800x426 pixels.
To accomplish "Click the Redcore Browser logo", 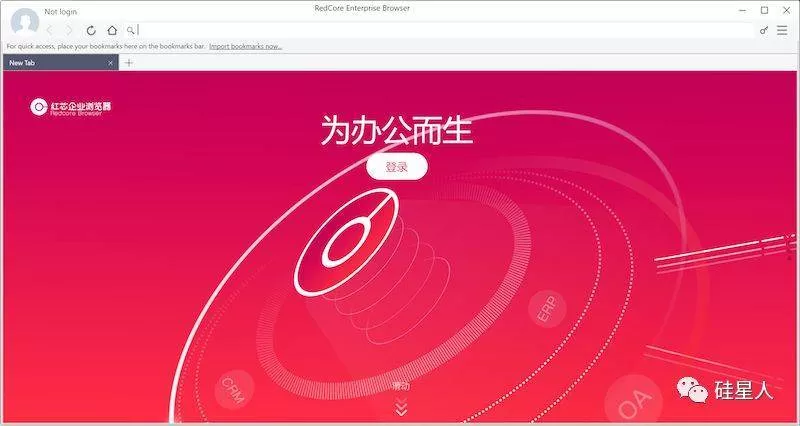I will click(x=70, y=107).
